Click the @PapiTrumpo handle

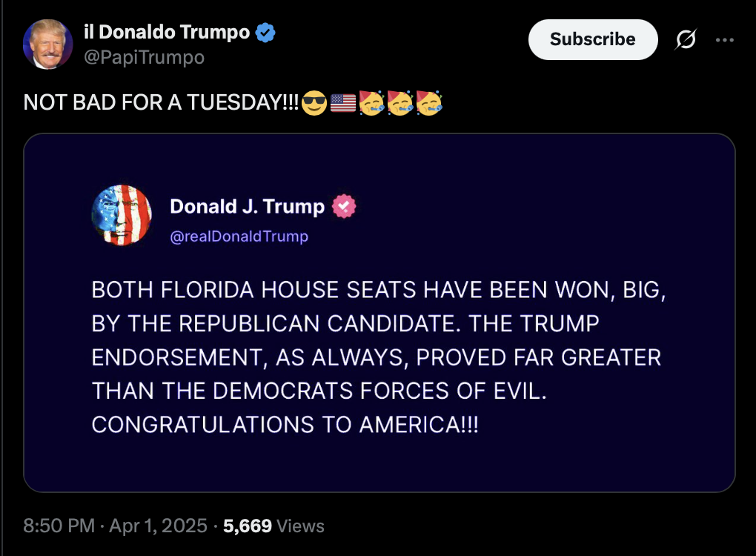click(145, 57)
